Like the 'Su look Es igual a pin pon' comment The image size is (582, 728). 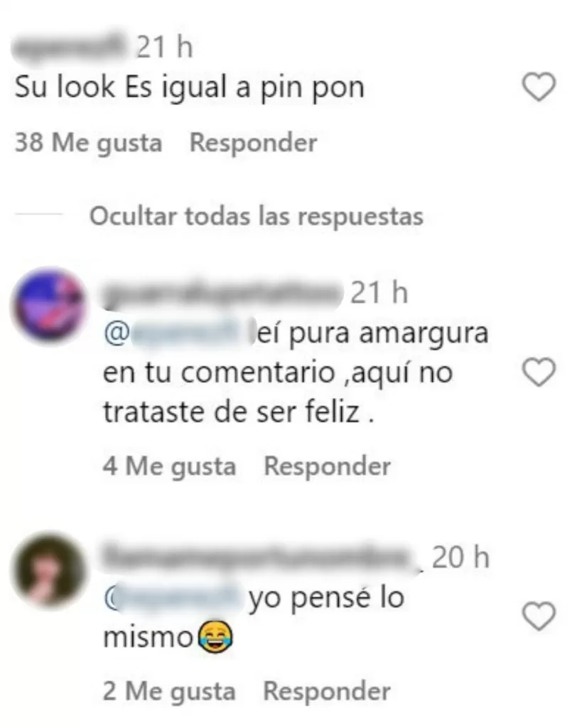point(539,87)
